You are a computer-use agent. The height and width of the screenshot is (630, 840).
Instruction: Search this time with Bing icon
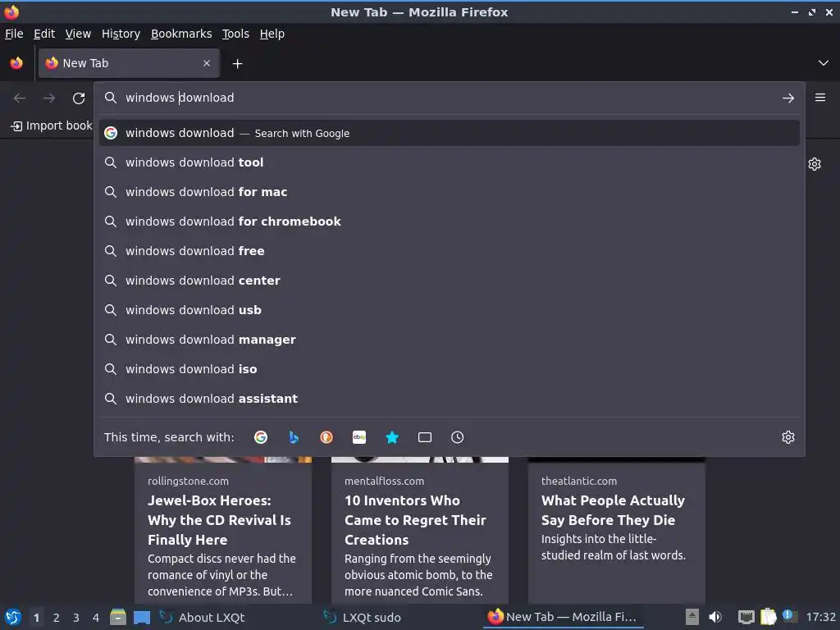click(x=294, y=437)
